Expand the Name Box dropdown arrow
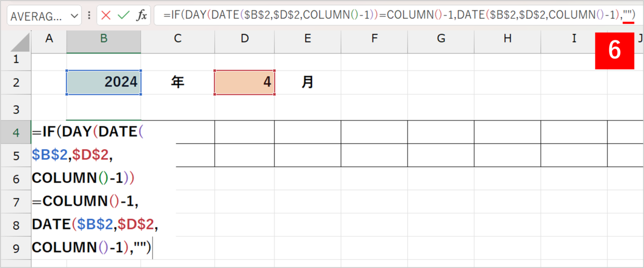 (74, 16)
